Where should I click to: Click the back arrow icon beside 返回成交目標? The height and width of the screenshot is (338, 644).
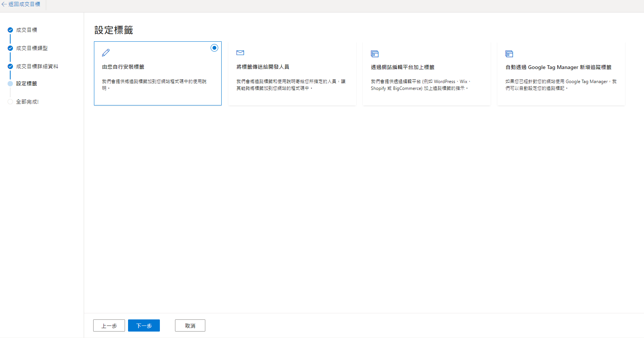4,4
